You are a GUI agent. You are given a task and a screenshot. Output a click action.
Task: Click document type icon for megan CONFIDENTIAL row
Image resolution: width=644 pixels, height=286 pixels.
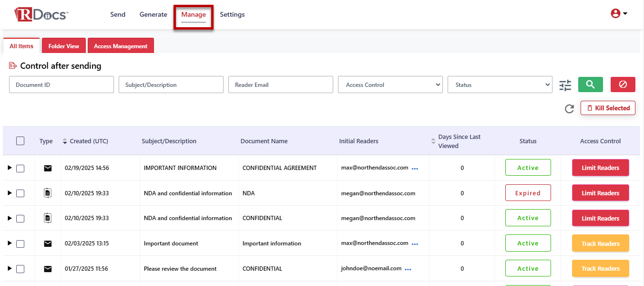point(48,218)
